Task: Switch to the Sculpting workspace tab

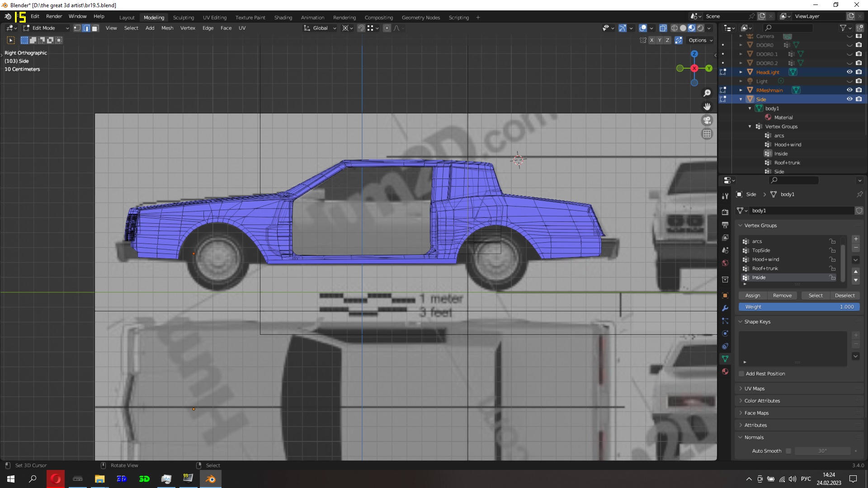Action: pos(183,18)
